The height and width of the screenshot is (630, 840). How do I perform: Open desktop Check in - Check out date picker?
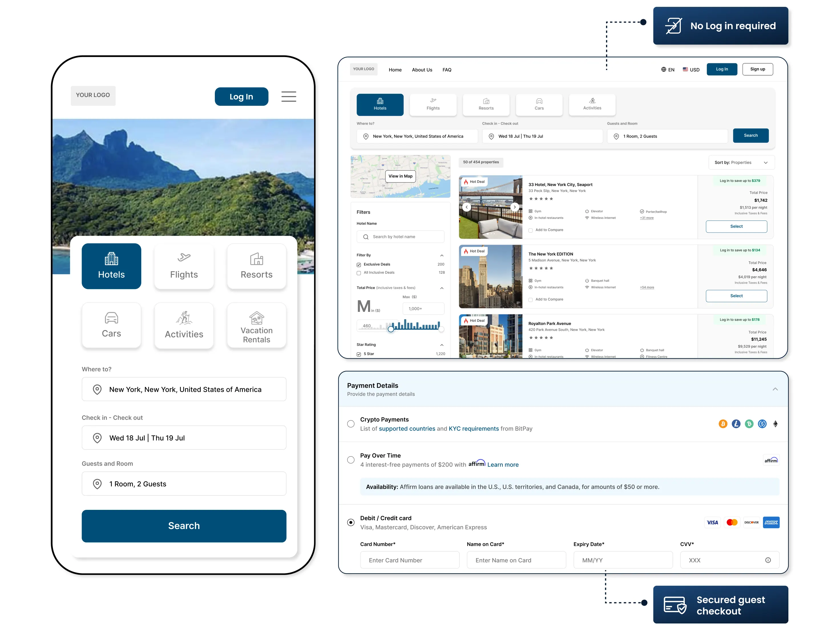(542, 136)
